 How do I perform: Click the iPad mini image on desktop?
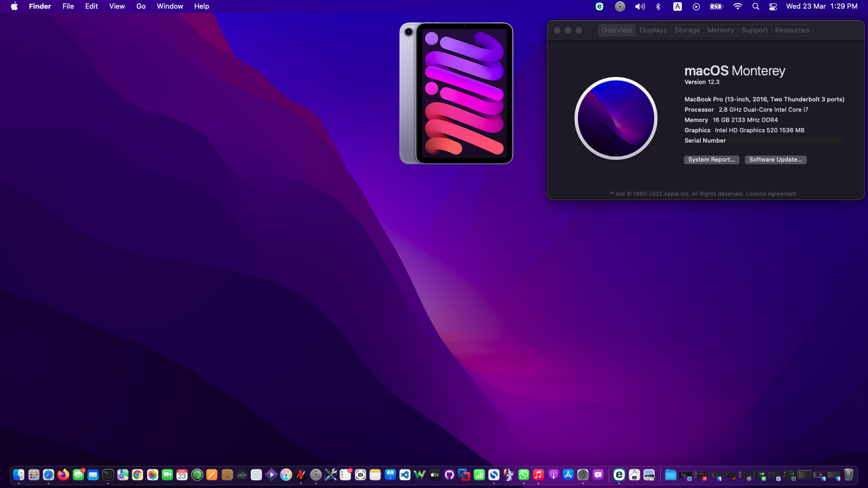pyautogui.click(x=456, y=93)
